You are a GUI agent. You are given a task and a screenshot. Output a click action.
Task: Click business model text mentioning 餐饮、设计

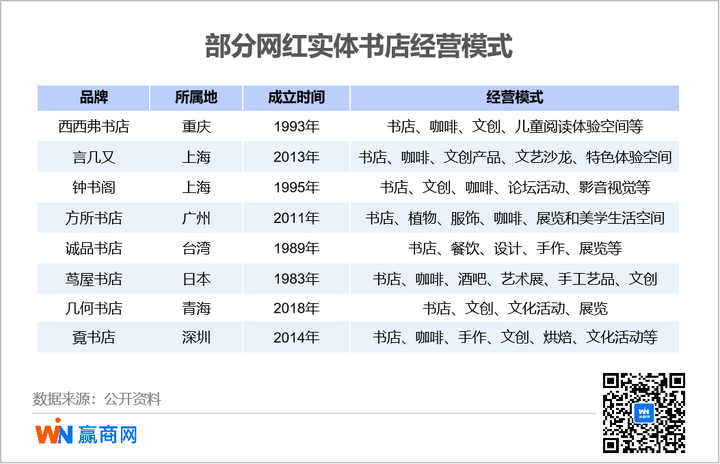pos(515,249)
